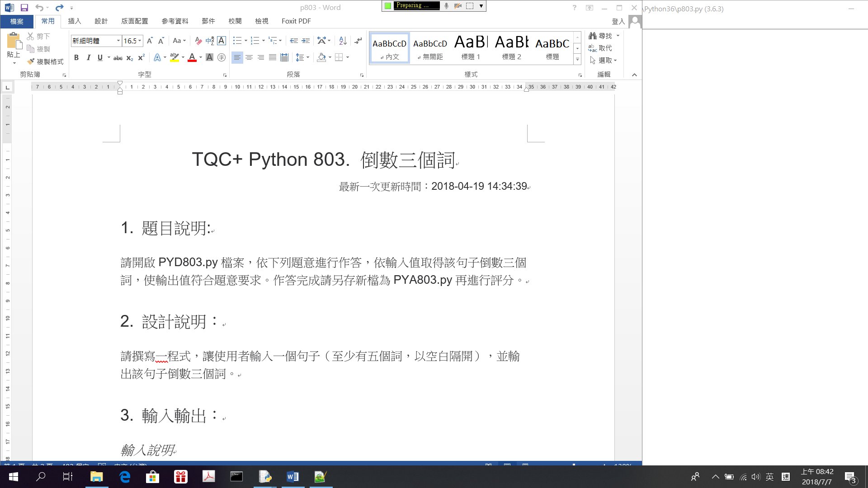
Task: Switch to the Foxit PDF tab
Action: click(x=296, y=21)
